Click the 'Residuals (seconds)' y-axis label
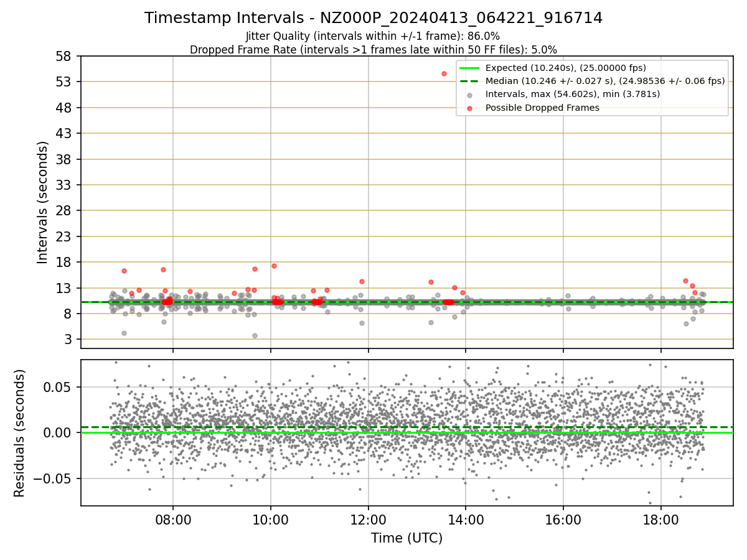Screen dimensions: 747x560 click(19, 433)
